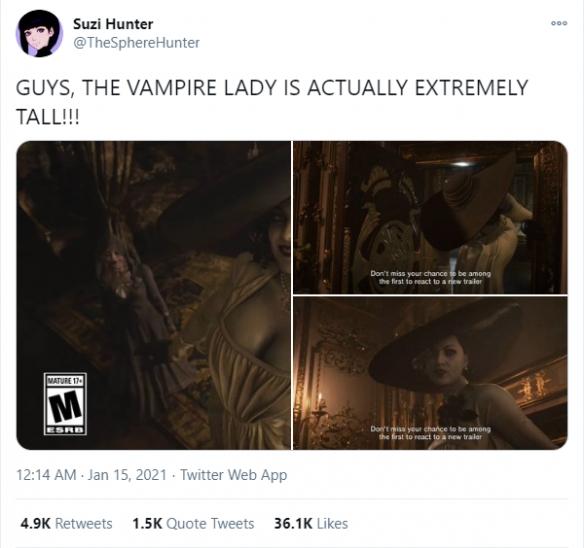Screen dimensions: 584x548
Task: Click the subtitle caption in top-right image
Action: click(430, 278)
